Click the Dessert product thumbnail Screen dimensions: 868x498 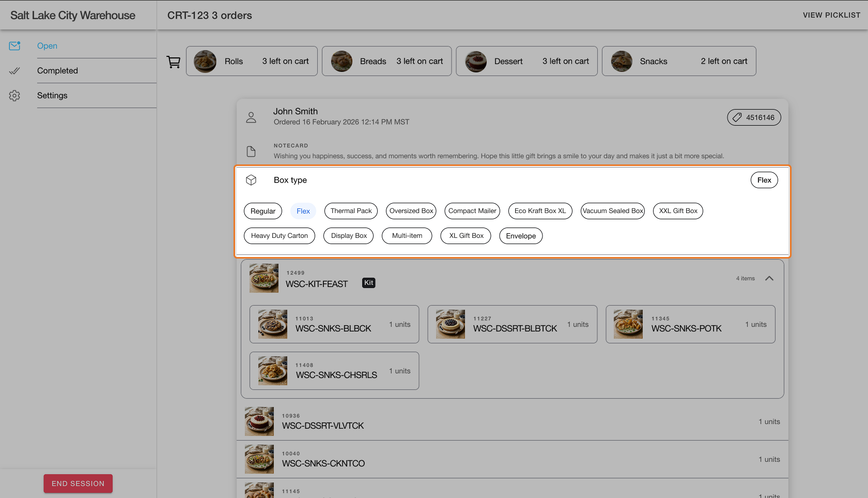click(x=476, y=62)
